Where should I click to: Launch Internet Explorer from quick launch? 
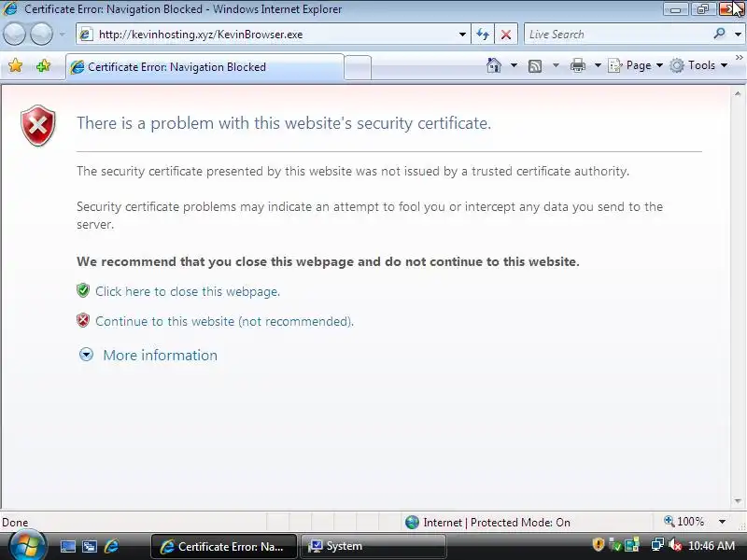coord(111,546)
